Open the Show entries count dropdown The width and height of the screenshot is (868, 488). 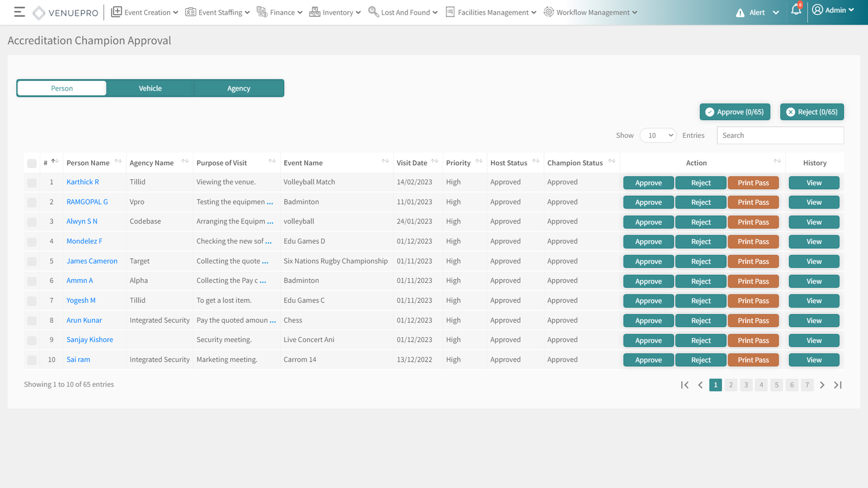tap(658, 136)
